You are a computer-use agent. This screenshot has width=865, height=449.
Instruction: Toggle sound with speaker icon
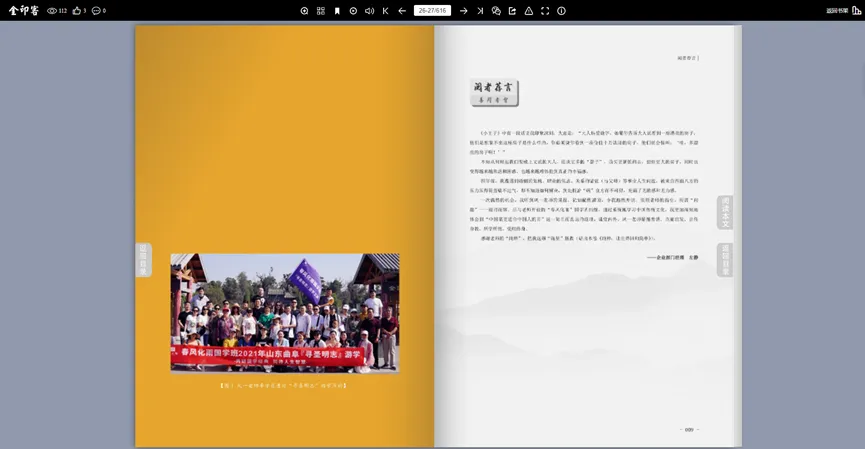370,10
